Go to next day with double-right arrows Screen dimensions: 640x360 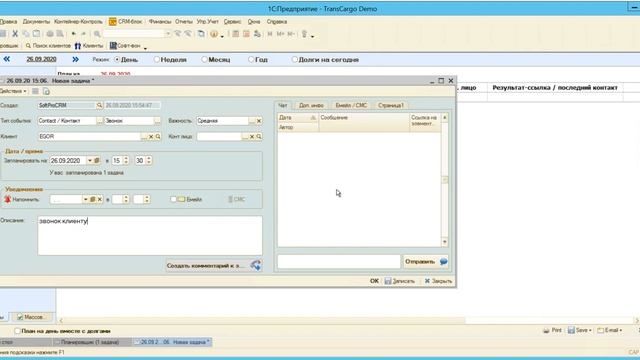tap(76, 59)
